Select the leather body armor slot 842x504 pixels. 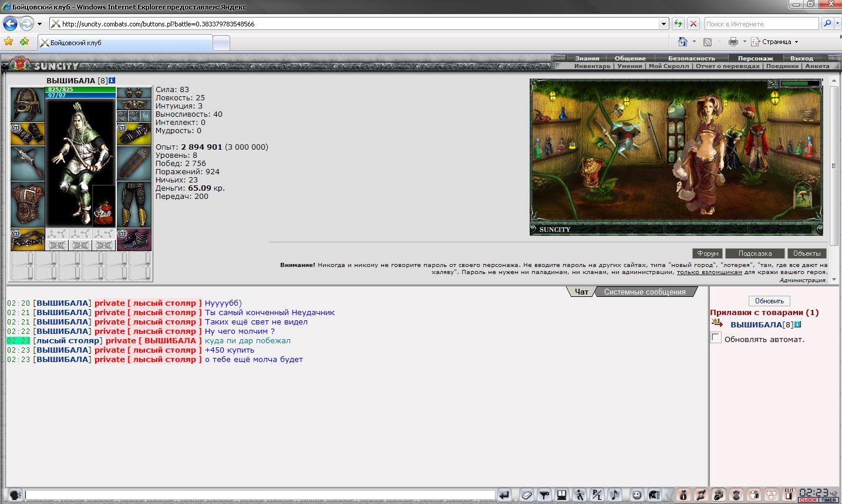pos(28,204)
